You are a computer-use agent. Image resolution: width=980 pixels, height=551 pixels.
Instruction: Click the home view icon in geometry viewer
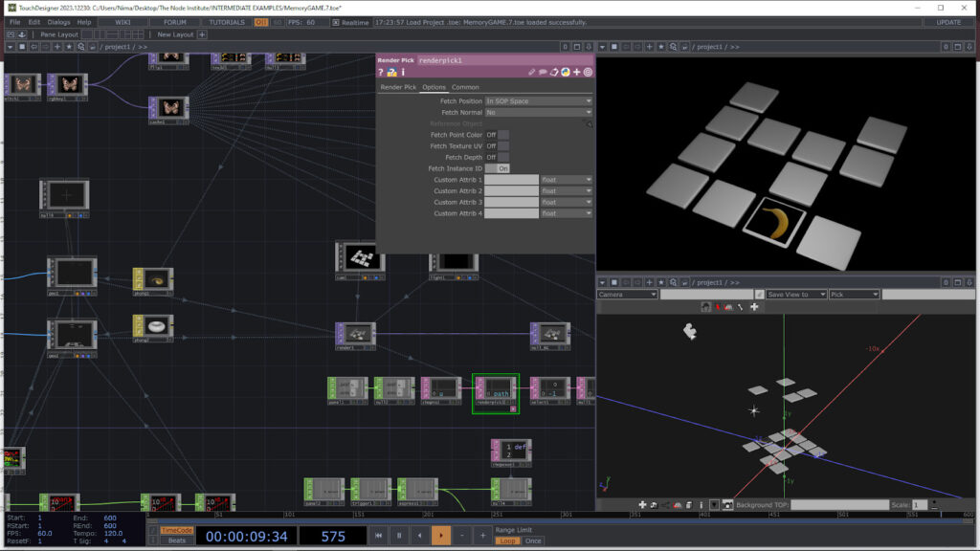[705, 307]
